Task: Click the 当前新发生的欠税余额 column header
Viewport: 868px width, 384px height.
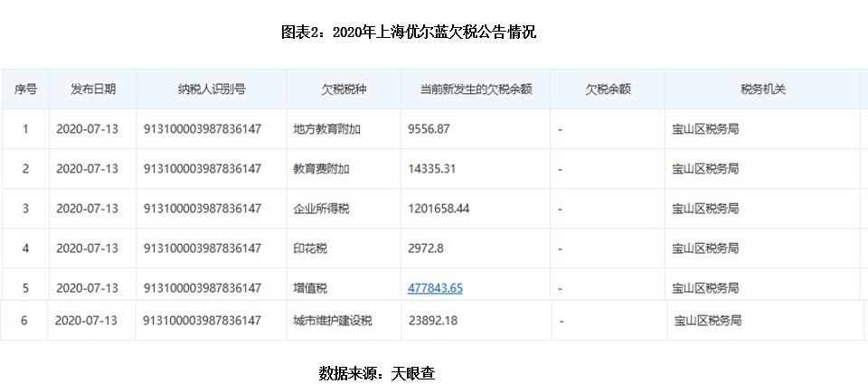Action: click(x=476, y=89)
